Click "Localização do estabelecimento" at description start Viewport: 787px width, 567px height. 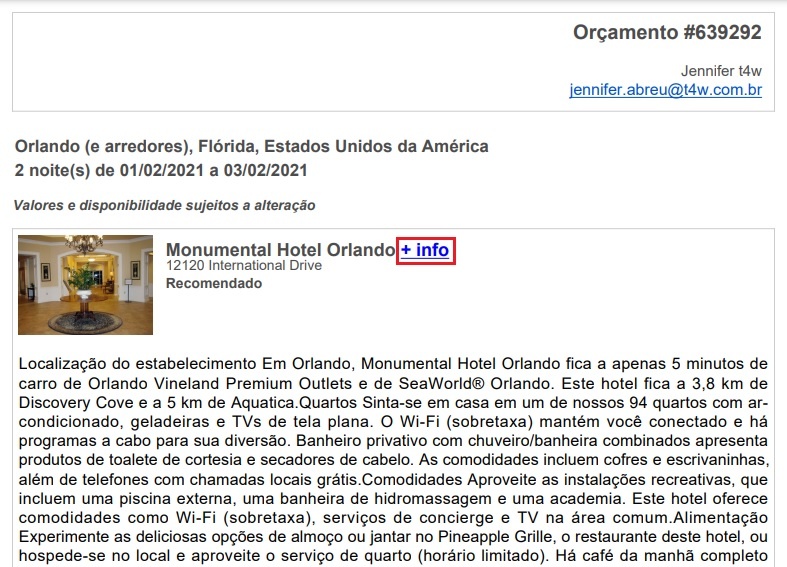point(138,364)
